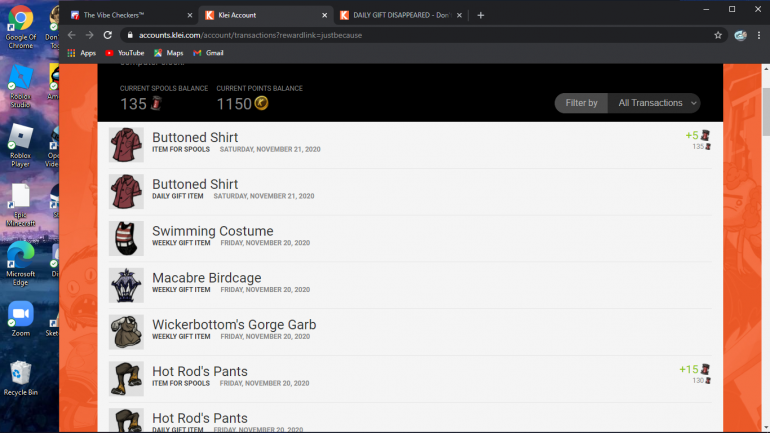Expand All Transactions filter dropdown
The image size is (770, 433).
click(x=654, y=103)
